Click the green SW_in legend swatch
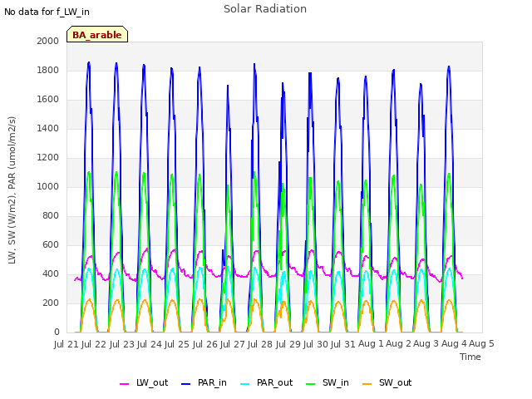This screenshot has height=399, width=532. coord(310,384)
